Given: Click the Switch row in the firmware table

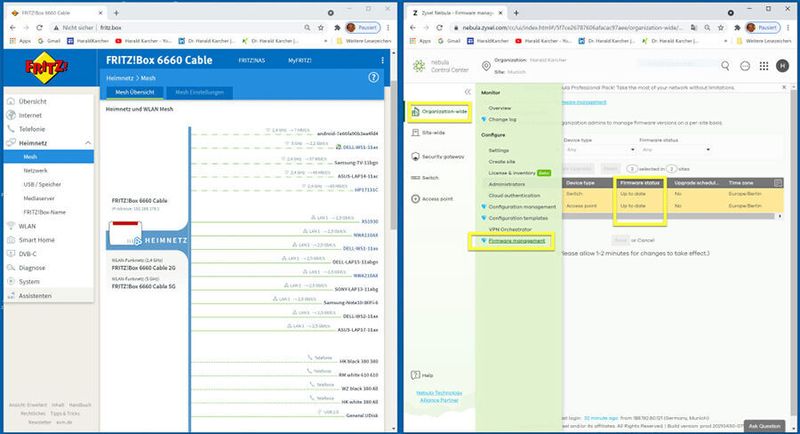Looking at the screenshot, I should pyautogui.click(x=672, y=194).
